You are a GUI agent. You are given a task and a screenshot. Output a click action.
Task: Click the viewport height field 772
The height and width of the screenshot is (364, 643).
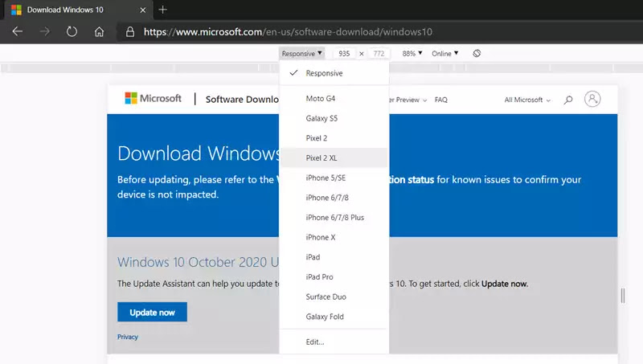point(379,53)
